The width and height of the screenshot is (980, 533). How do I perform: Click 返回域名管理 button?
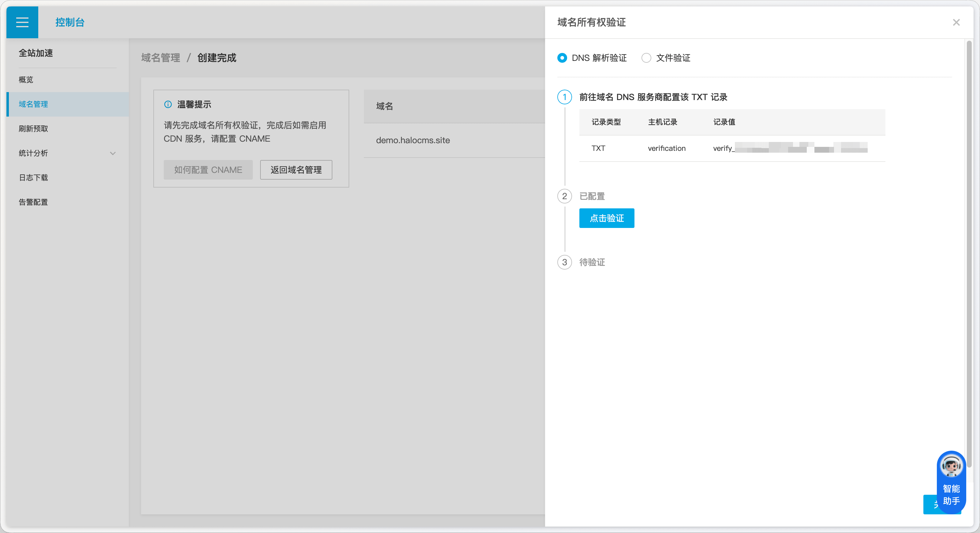[x=296, y=170]
